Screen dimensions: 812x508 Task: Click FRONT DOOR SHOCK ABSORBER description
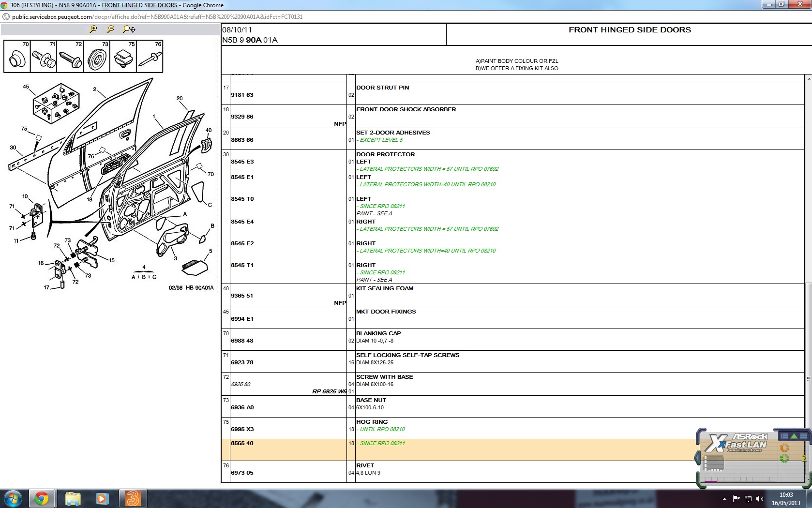[x=406, y=109]
